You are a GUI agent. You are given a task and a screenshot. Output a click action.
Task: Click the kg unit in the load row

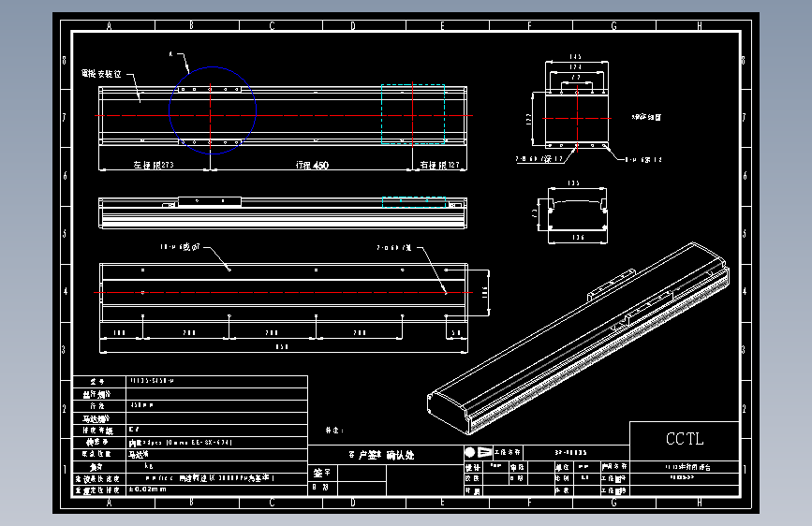pos(149,466)
